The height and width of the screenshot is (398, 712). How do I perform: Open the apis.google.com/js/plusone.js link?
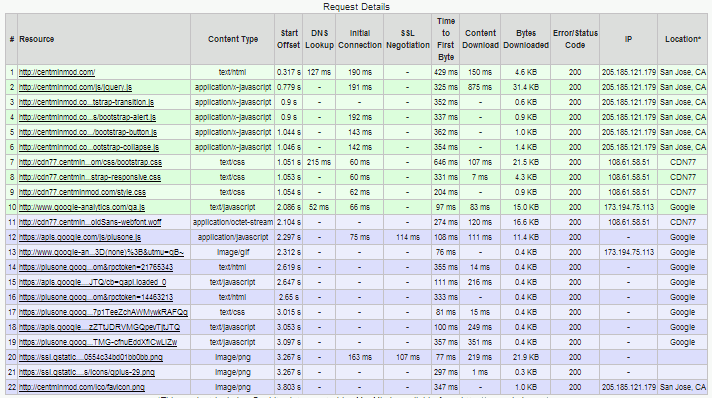click(x=80, y=237)
